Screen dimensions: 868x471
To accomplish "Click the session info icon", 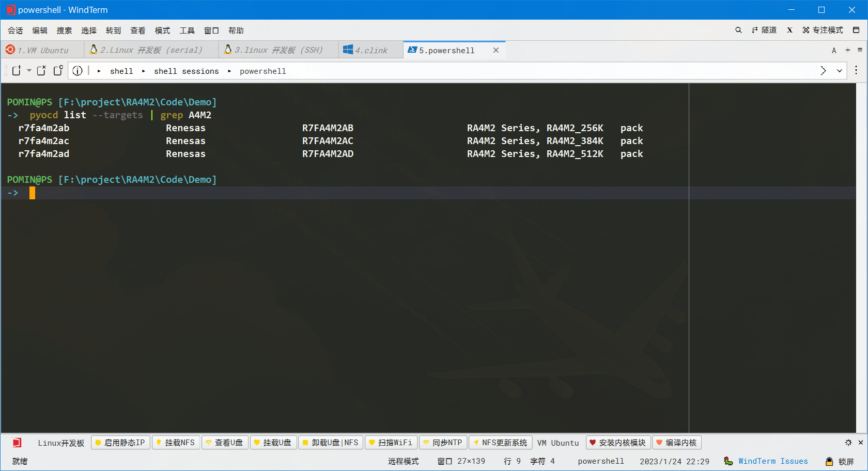I will pyautogui.click(x=78, y=71).
